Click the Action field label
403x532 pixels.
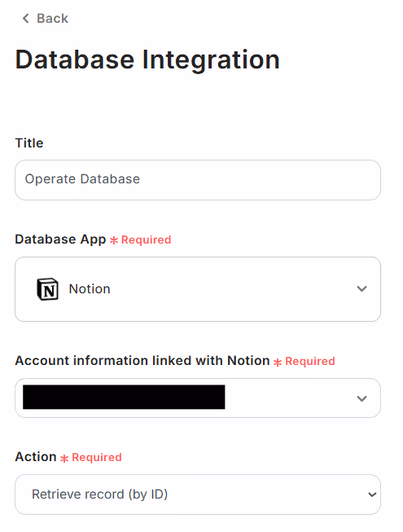point(36,457)
